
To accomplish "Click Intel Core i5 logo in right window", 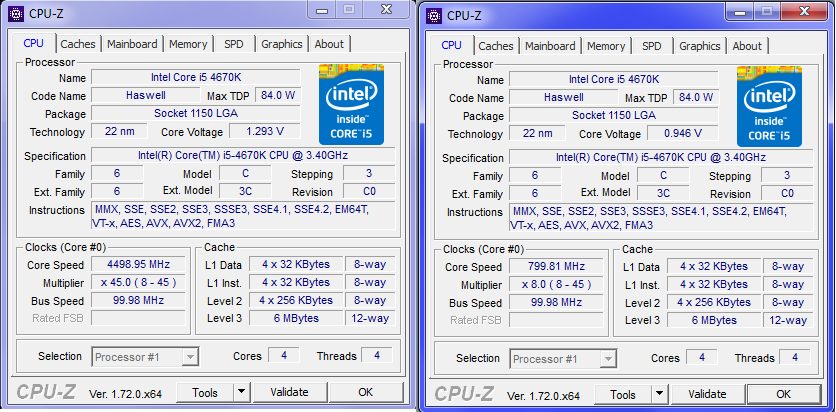I will (769, 107).
